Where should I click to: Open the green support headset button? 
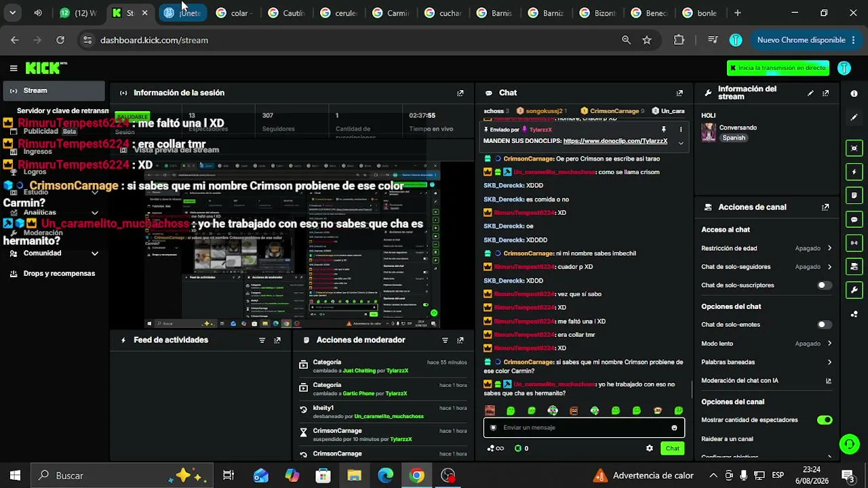pos(849,444)
